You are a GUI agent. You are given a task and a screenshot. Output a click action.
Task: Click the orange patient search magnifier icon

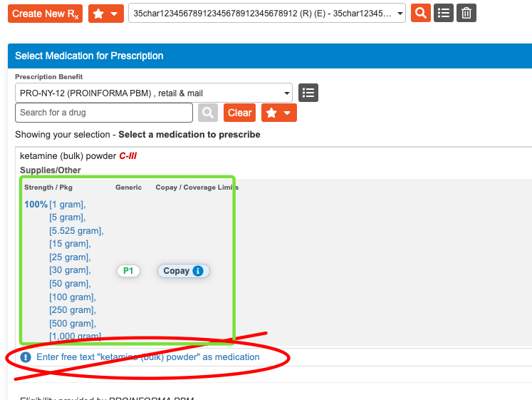[421, 13]
